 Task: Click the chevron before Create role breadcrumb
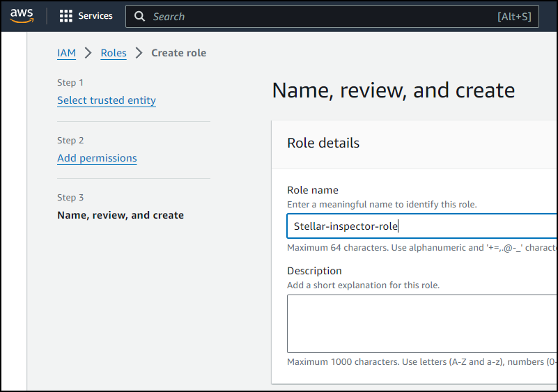click(x=139, y=53)
